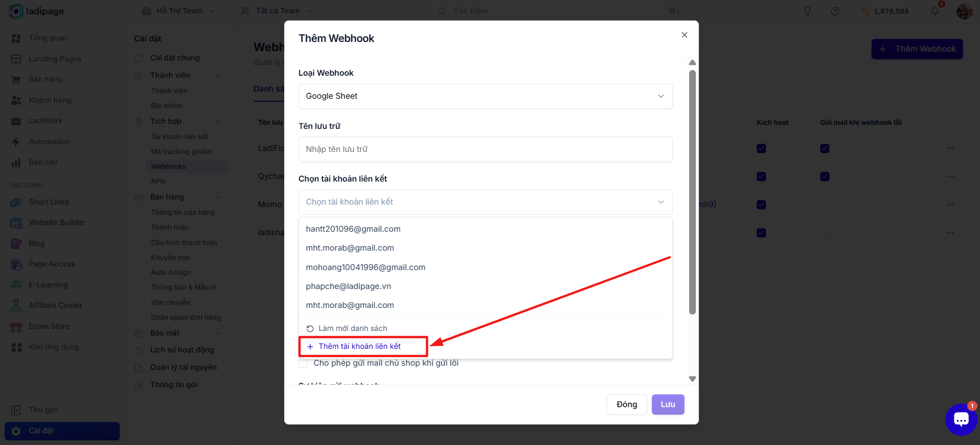Click the Lưu button
This screenshot has height=445, width=980.
click(x=668, y=405)
